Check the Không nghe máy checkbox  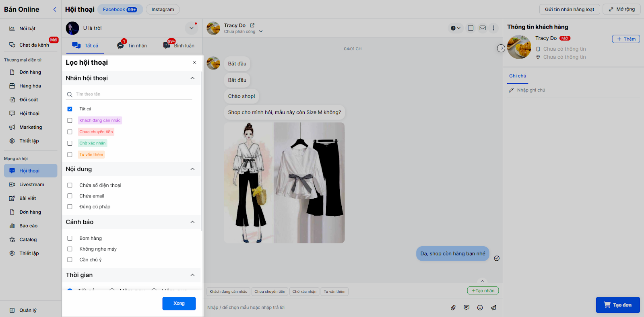click(x=70, y=249)
